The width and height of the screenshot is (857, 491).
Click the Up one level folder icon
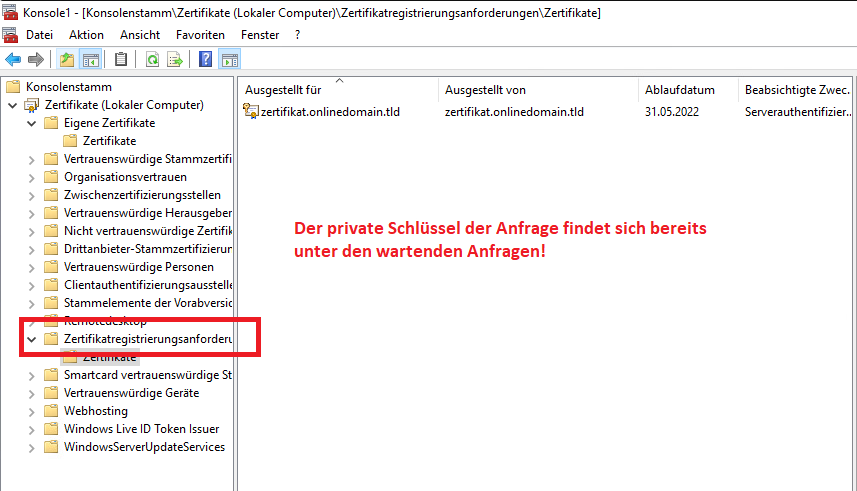click(x=67, y=59)
